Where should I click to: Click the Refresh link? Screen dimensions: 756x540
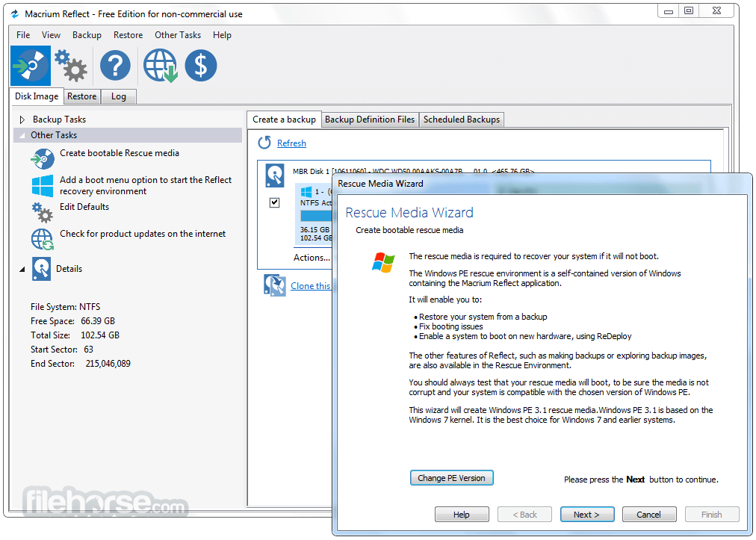click(x=291, y=143)
